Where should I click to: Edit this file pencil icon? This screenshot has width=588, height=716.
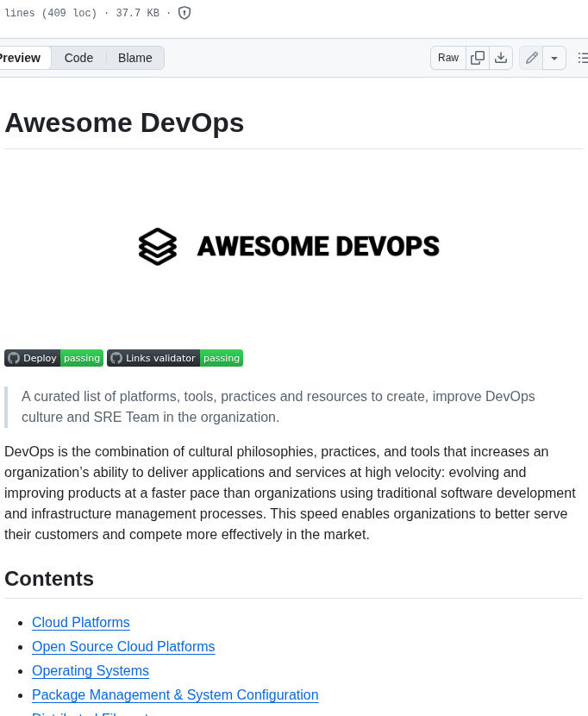[x=531, y=58]
